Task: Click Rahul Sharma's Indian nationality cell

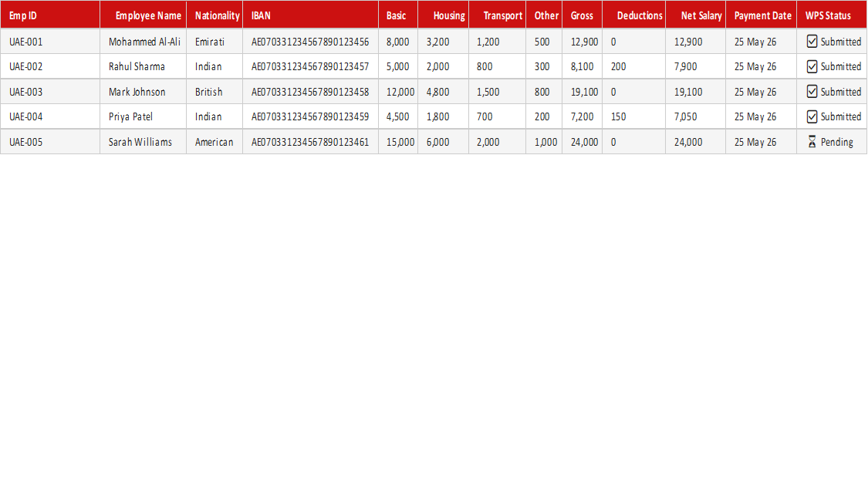Action: click(x=214, y=66)
